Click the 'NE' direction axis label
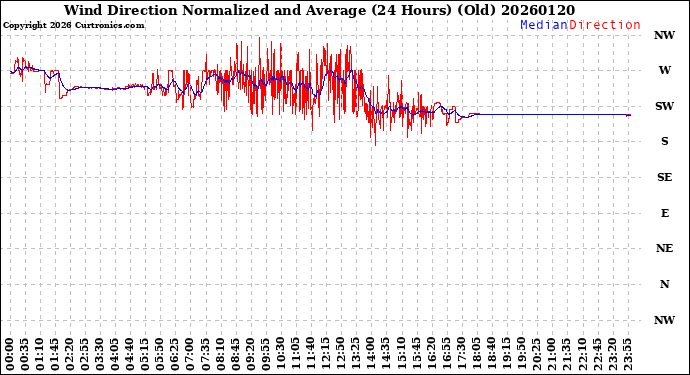 click(664, 249)
